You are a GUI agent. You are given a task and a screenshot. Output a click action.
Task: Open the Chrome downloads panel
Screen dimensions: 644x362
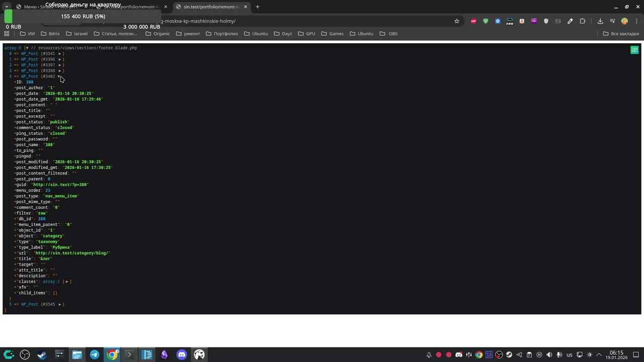pos(600,21)
